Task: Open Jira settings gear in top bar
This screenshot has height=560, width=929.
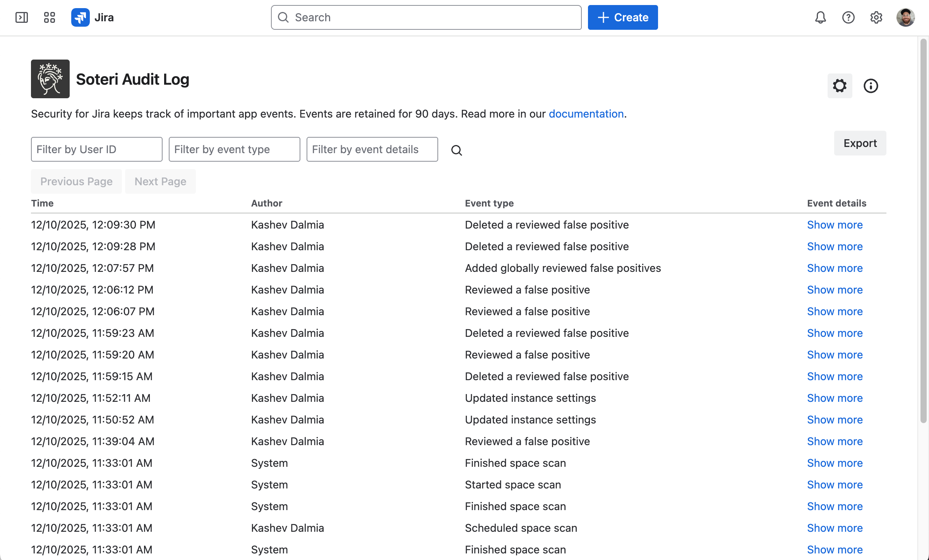Action: coord(876,17)
